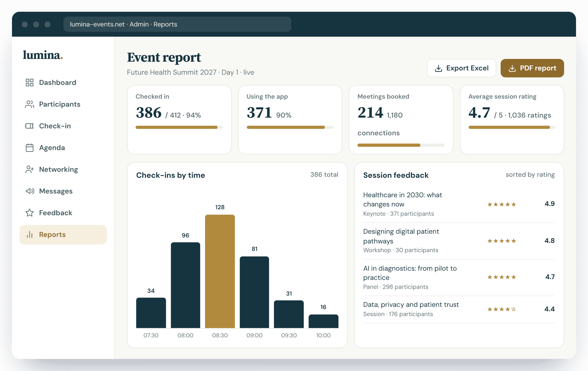Click the 09:00 bar showing 81

tap(254, 292)
